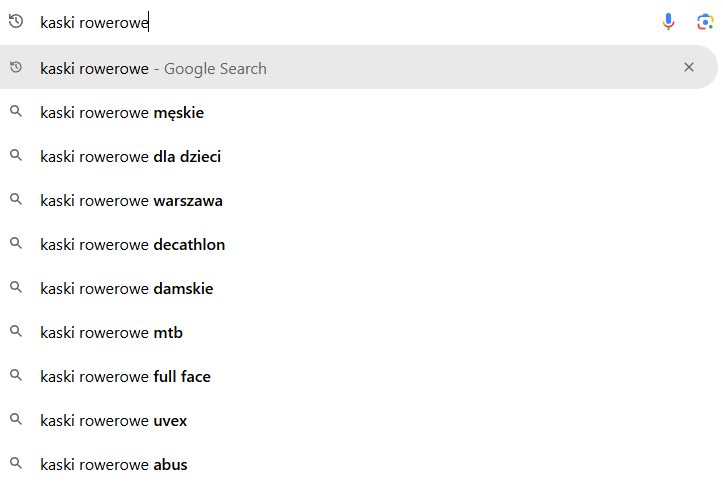
Task: Pick suggestion 'kaski rowerowe full face'
Action: tap(359, 377)
